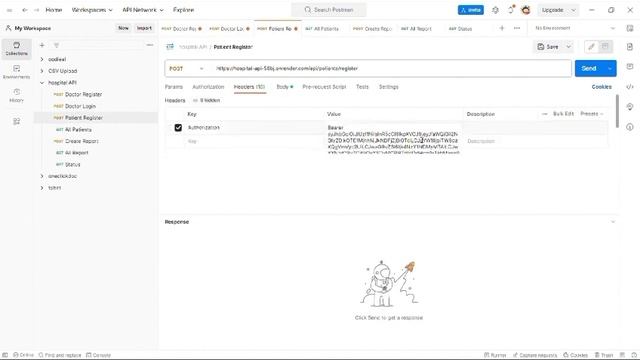Click the collections filter icon
640x360 pixels.
(56, 45)
